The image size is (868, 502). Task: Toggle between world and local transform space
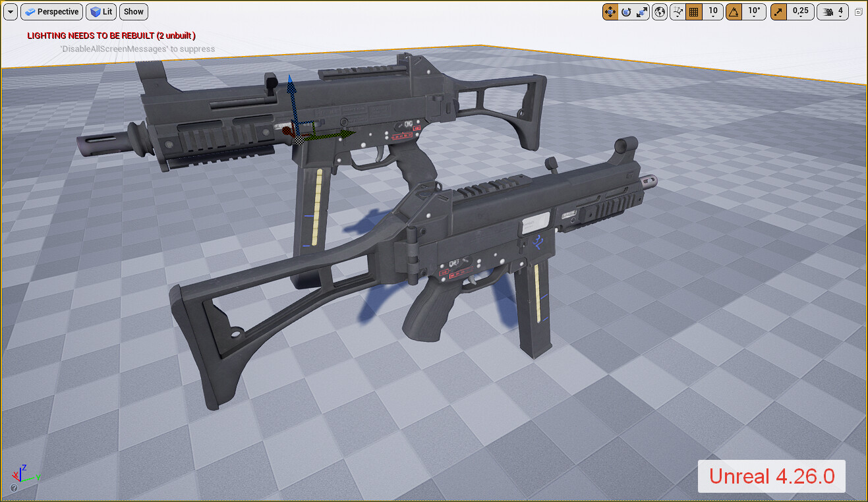[x=659, y=11]
